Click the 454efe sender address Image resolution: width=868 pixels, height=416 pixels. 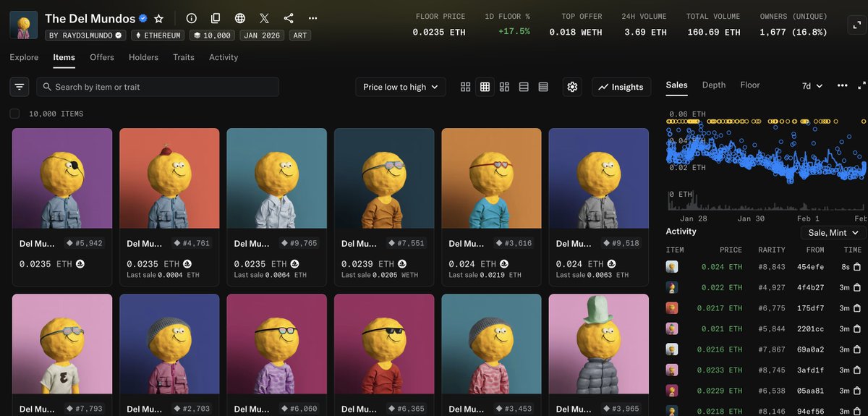[810, 267]
